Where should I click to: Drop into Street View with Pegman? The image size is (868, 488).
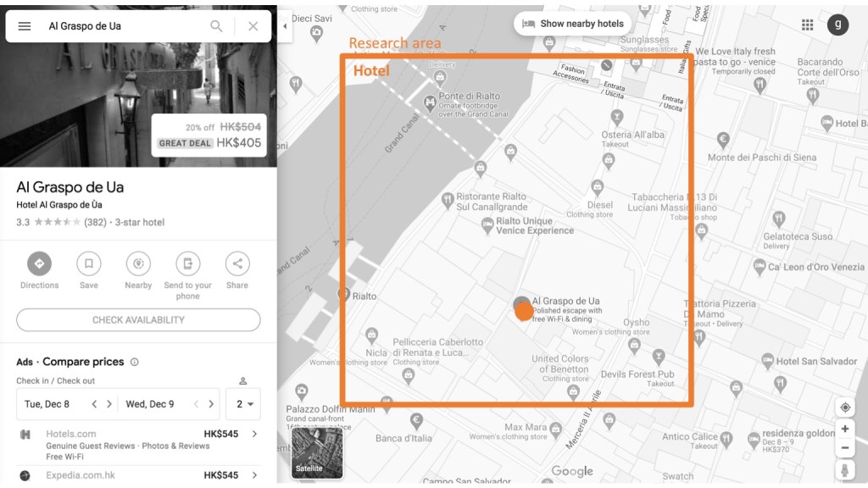(844, 470)
